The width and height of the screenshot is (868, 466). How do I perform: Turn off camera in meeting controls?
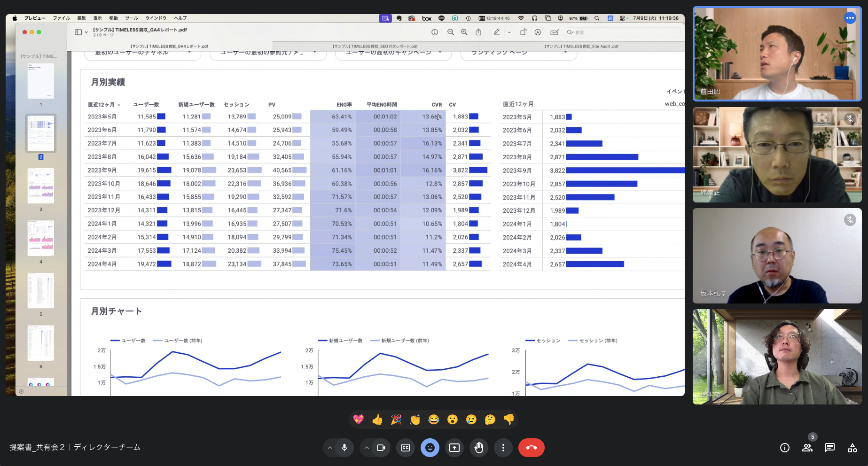tap(381, 448)
